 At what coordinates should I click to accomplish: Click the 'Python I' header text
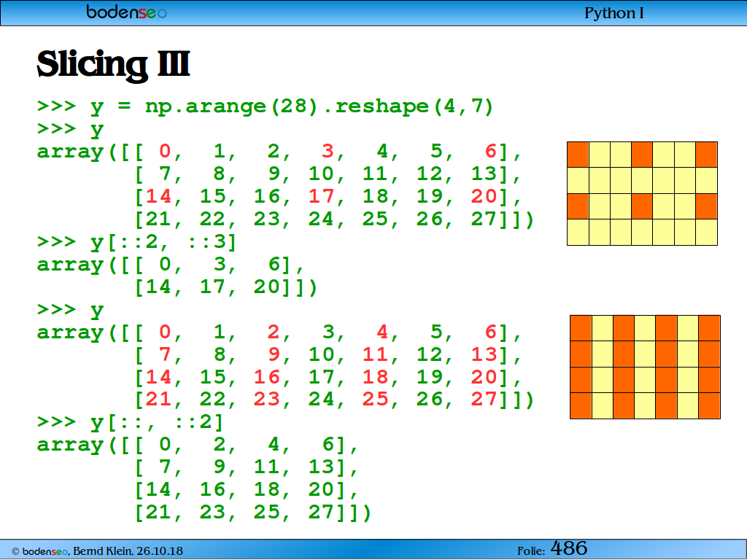(614, 13)
